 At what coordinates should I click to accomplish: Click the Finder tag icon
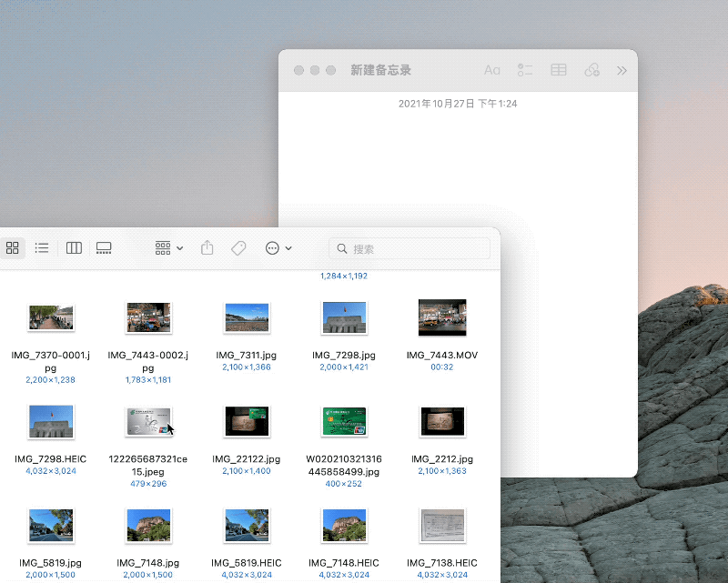[x=238, y=248]
